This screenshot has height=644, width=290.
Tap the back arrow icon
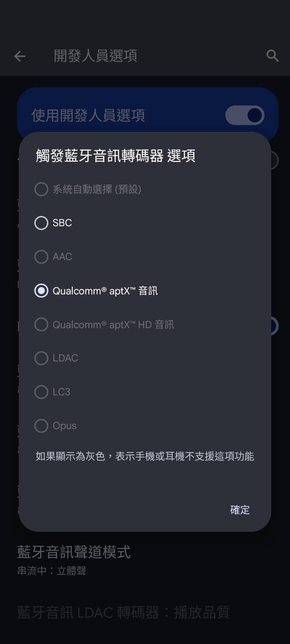click(x=20, y=56)
